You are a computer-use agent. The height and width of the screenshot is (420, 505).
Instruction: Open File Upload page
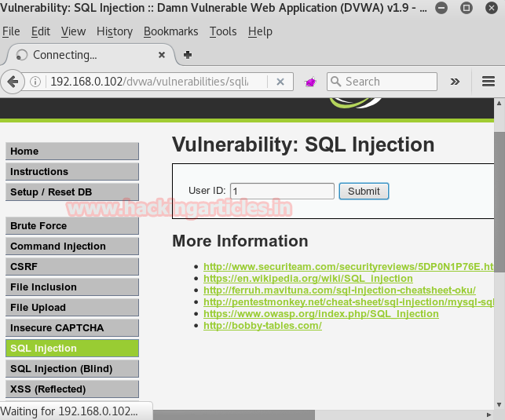pos(72,308)
